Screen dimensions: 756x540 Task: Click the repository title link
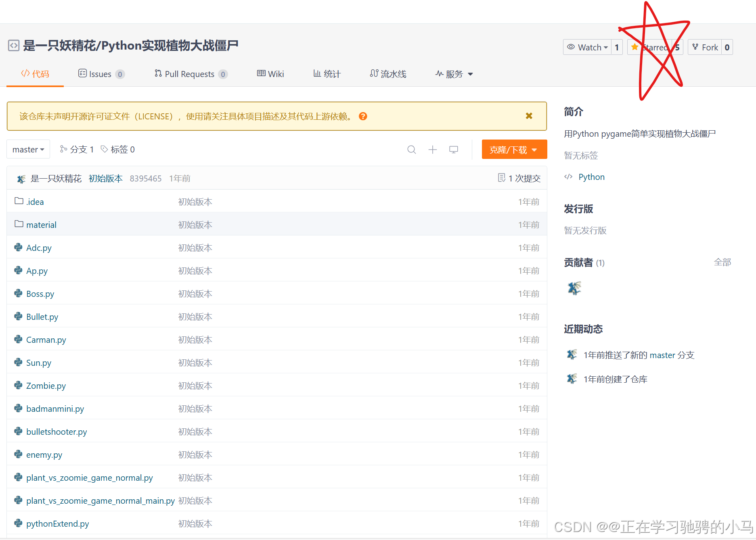point(130,46)
